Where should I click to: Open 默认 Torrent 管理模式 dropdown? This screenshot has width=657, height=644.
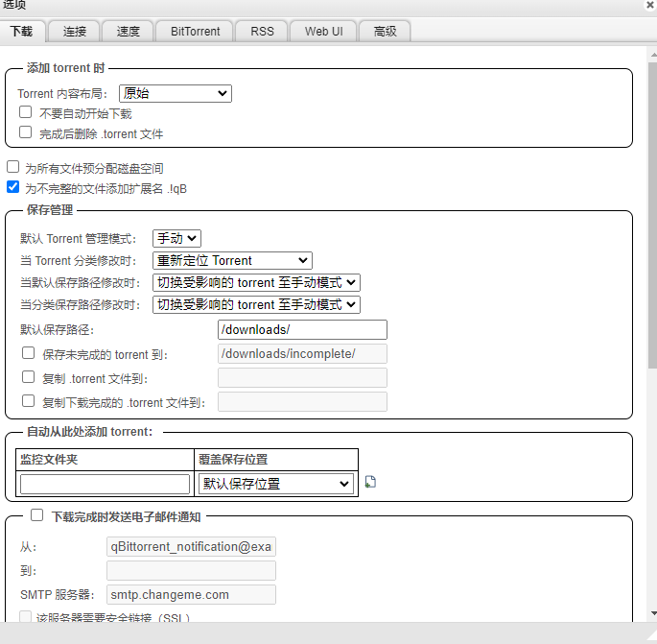pyautogui.click(x=176, y=239)
